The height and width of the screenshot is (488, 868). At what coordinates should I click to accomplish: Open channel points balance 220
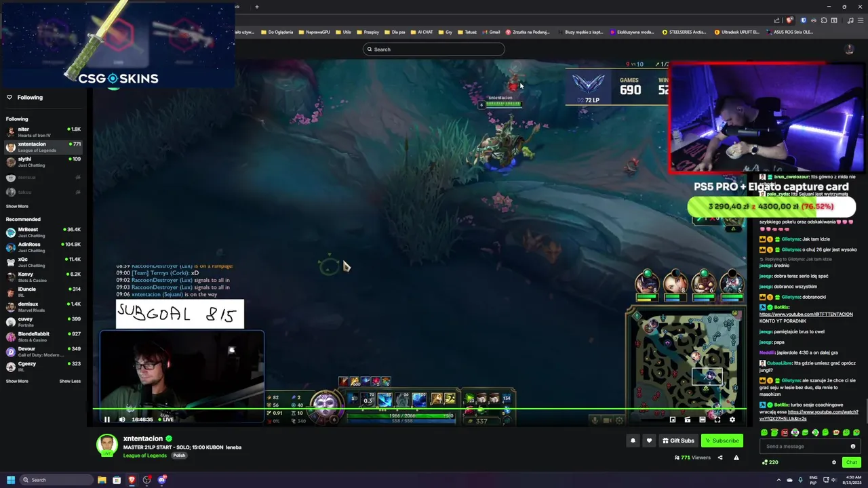point(770,462)
